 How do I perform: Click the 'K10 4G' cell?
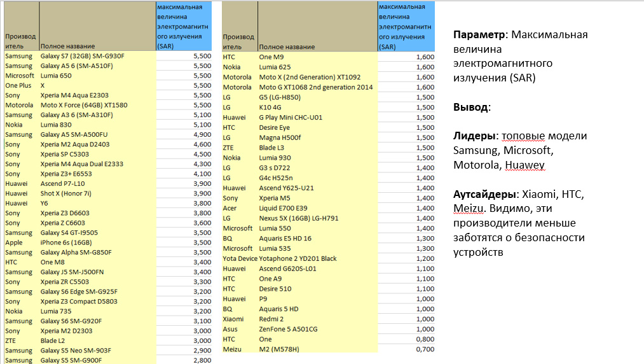pos(318,108)
